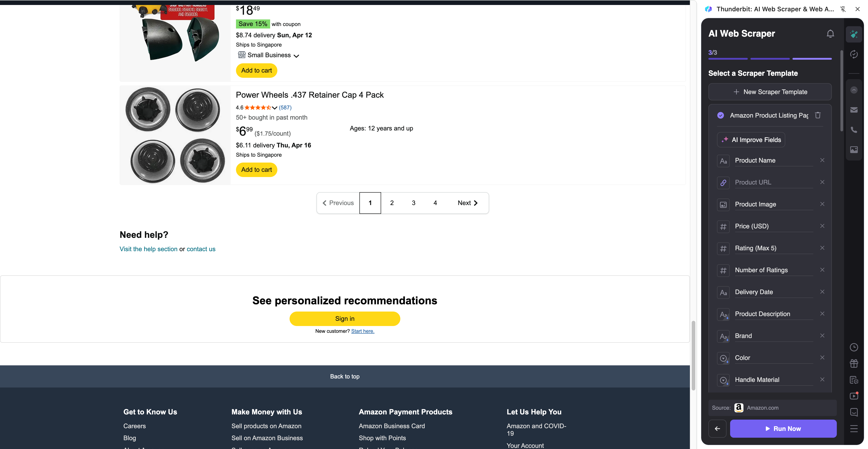868x449 pixels.
Task: Open the image extractor icon
Action: click(854, 150)
